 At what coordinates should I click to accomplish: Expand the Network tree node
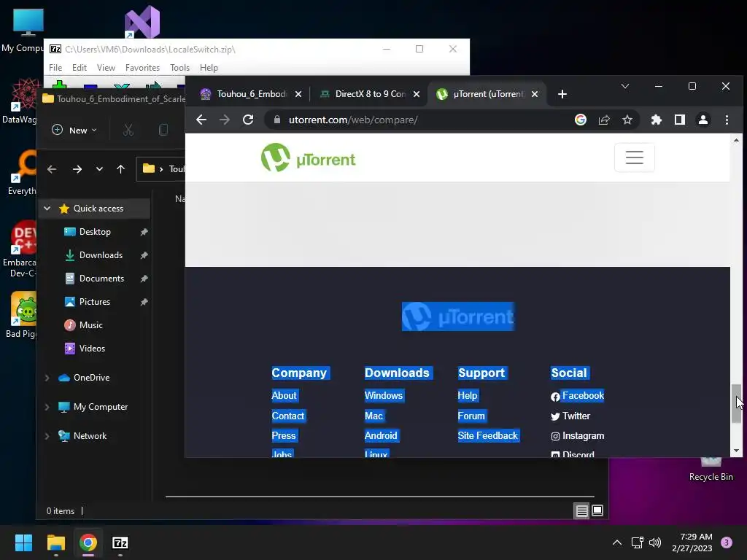(x=47, y=436)
